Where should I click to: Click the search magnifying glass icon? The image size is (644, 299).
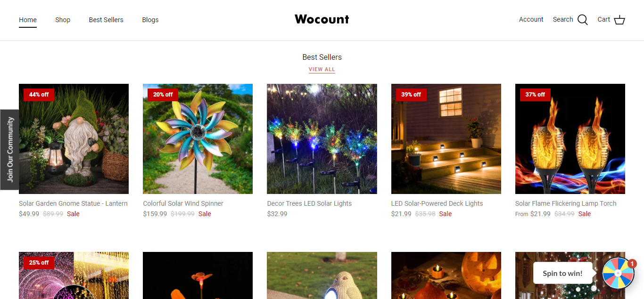click(583, 20)
